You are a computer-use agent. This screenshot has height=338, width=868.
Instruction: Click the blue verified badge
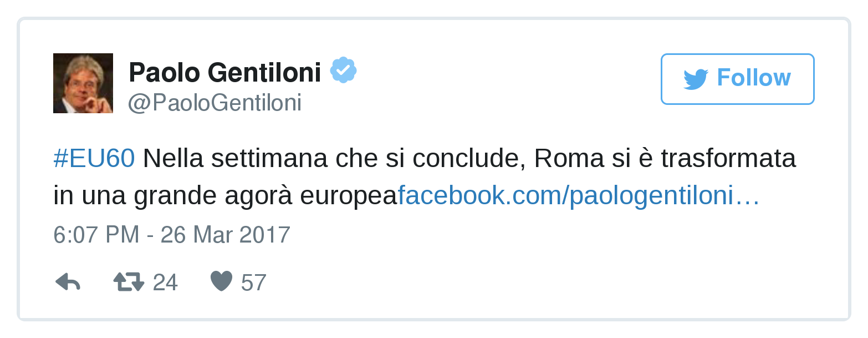(x=343, y=70)
